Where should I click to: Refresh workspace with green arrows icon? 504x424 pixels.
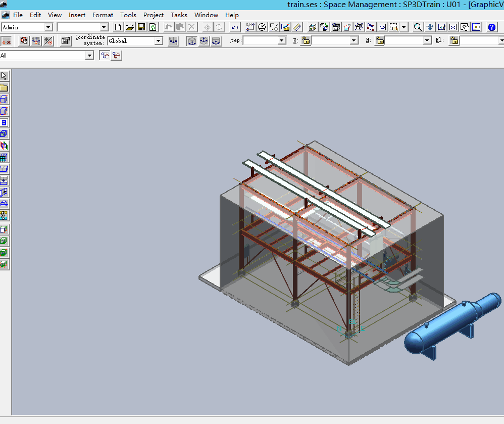[153, 27]
